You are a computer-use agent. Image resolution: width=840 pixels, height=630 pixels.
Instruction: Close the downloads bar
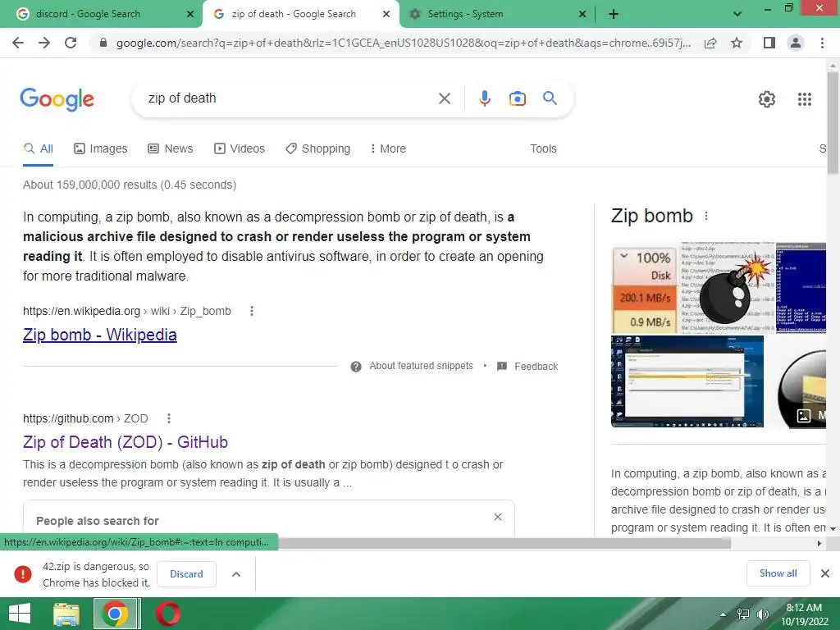pyautogui.click(x=825, y=573)
